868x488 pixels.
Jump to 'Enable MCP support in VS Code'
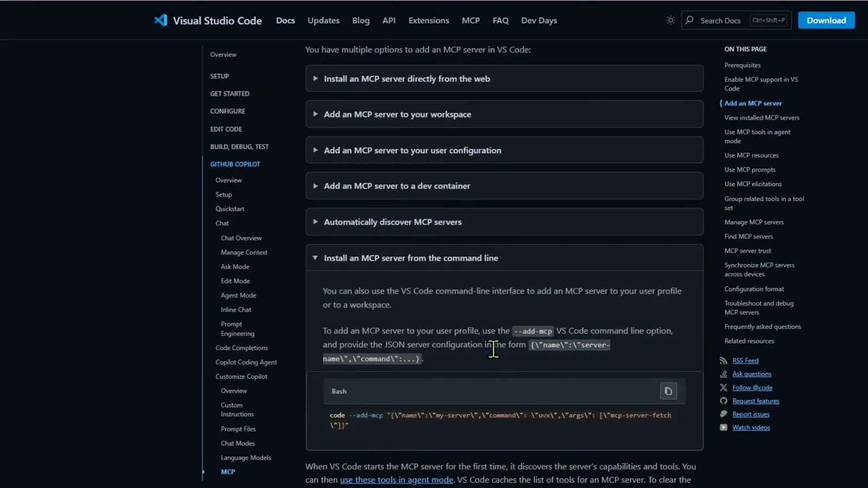pyautogui.click(x=761, y=84)
